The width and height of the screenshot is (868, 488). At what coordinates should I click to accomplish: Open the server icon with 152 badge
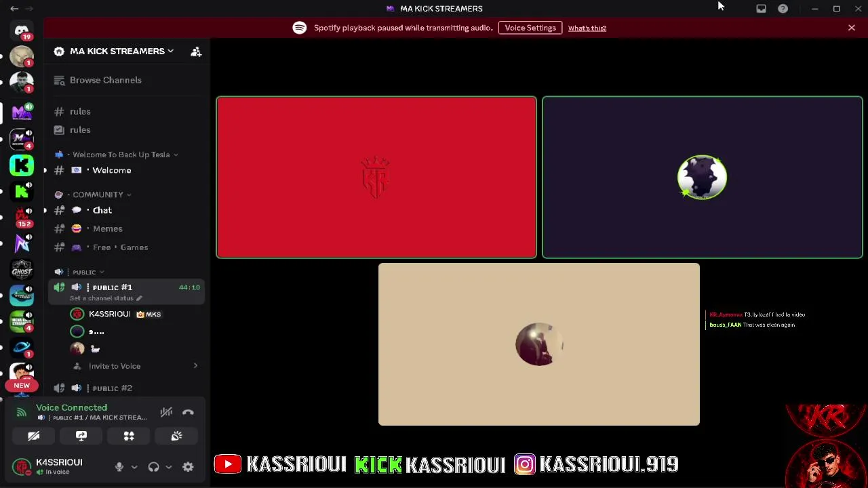(22, 217)
